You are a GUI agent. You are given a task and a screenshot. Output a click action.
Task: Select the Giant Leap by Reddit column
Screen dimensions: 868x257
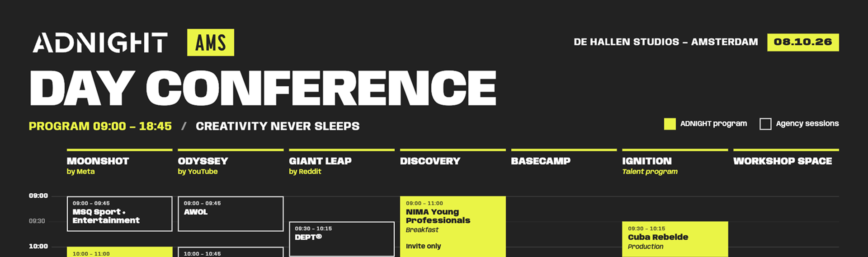(342, 165)
